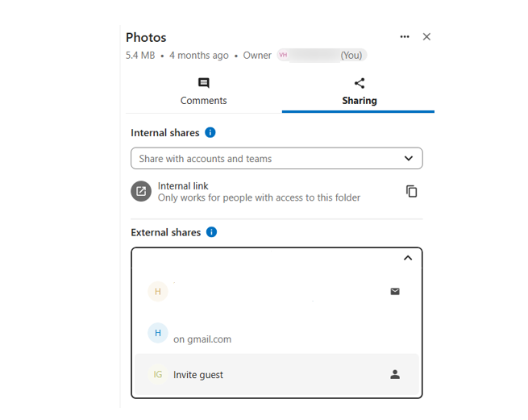This screenshot has width=528, height=420.
Task: Click the envelope icon on the first suggestion
Action: 395,292
